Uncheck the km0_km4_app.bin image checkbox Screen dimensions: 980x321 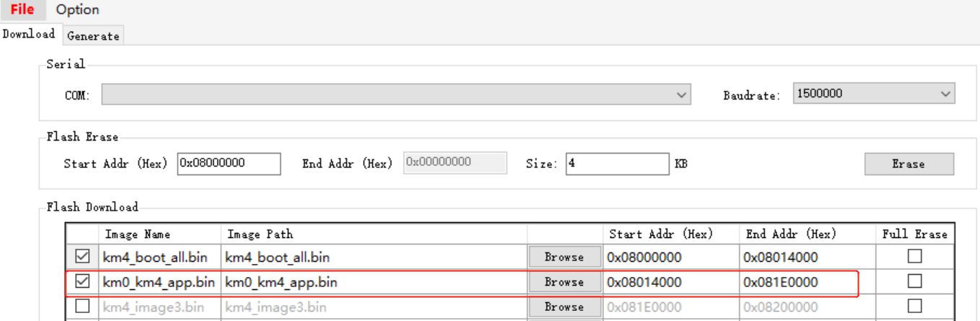point(82,282)
